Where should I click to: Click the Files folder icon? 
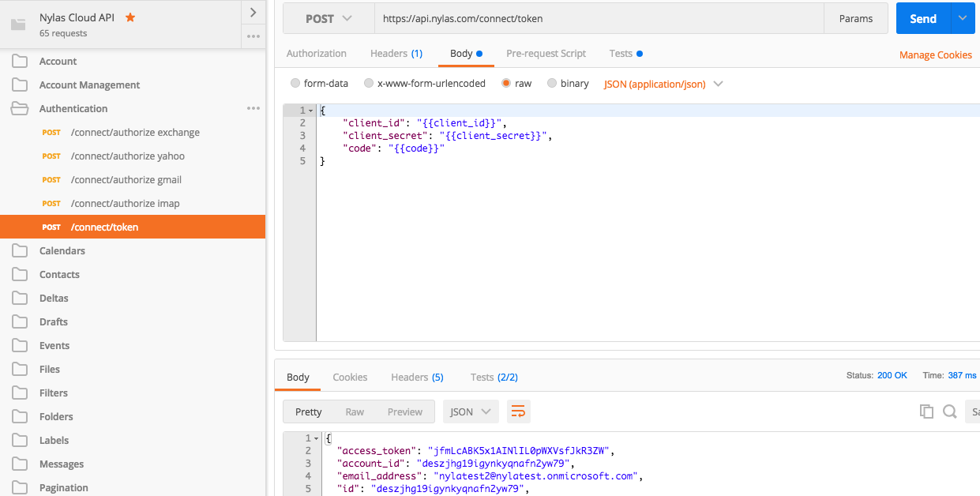[x=20, y=369]
